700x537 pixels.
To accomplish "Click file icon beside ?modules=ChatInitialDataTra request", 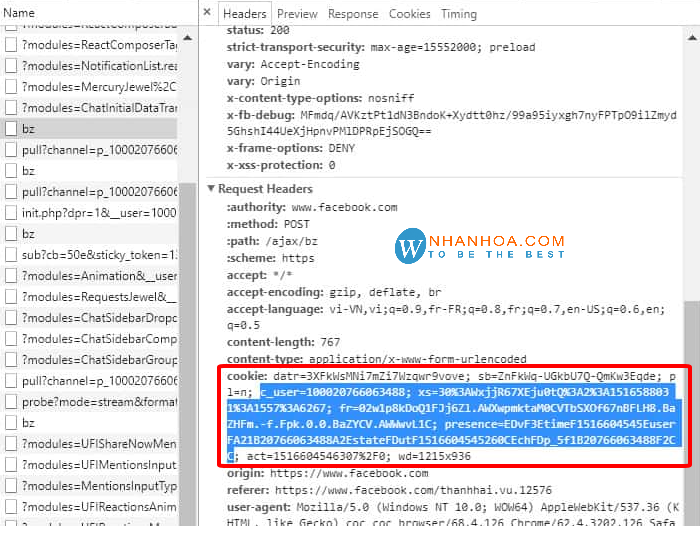I will click(x=11, y=108).
